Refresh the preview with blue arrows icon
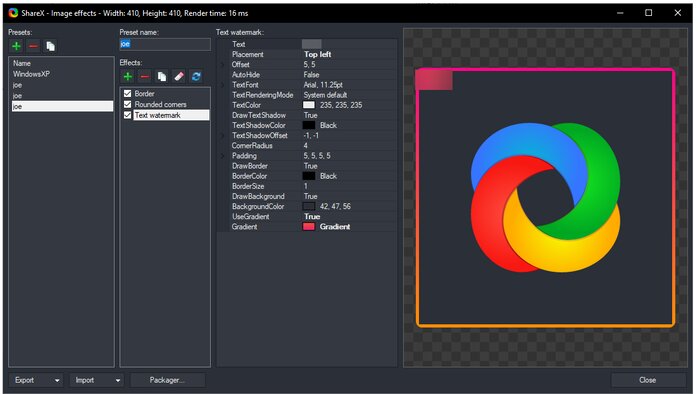 (x=196, y=76)
